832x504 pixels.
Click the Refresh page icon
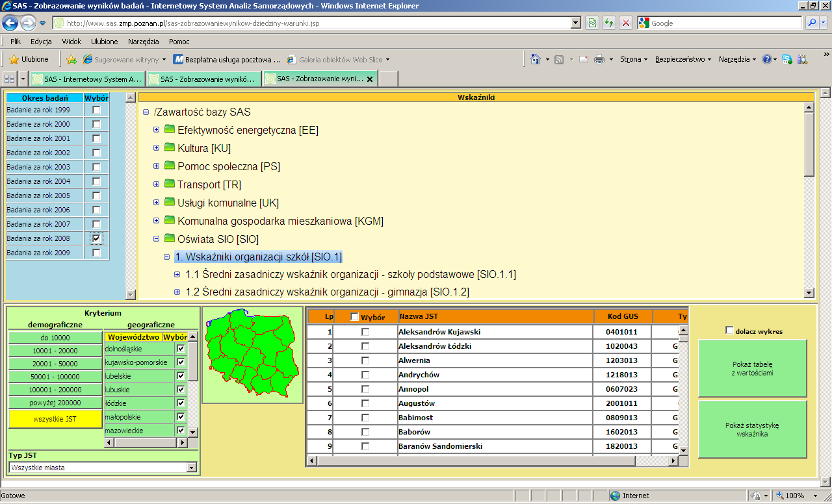click(x=609, y=23)
